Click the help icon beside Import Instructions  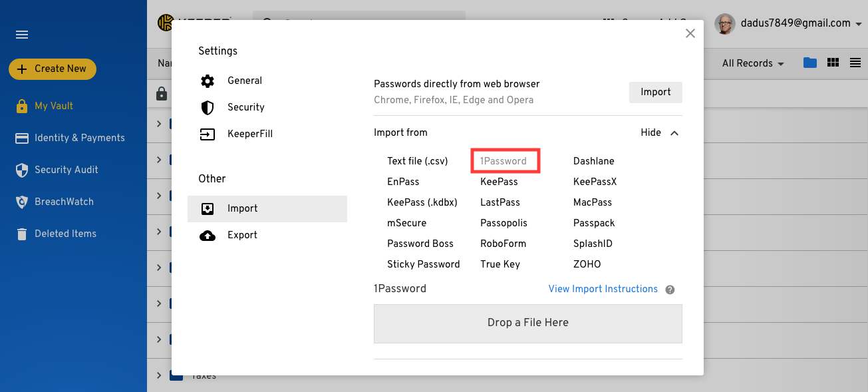pyautogui.click(x=670, y=290)
